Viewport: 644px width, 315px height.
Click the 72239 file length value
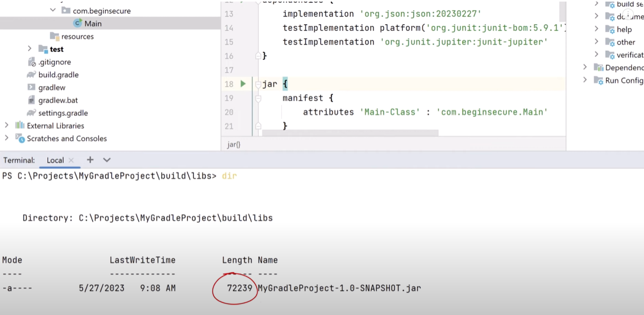(x=240, y=289)
